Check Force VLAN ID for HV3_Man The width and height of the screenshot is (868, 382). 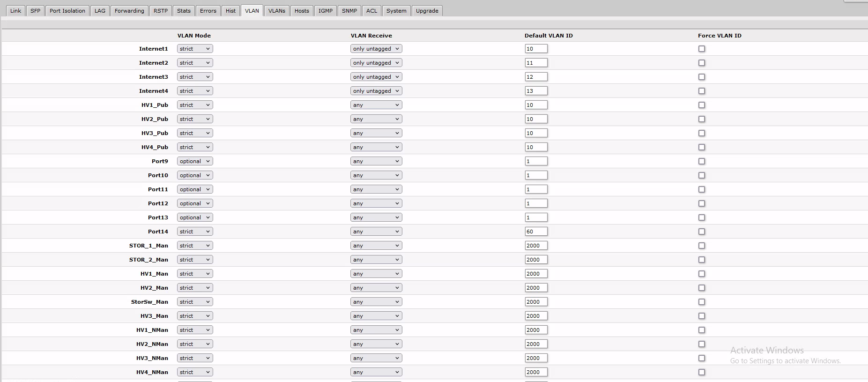(702, 316)
